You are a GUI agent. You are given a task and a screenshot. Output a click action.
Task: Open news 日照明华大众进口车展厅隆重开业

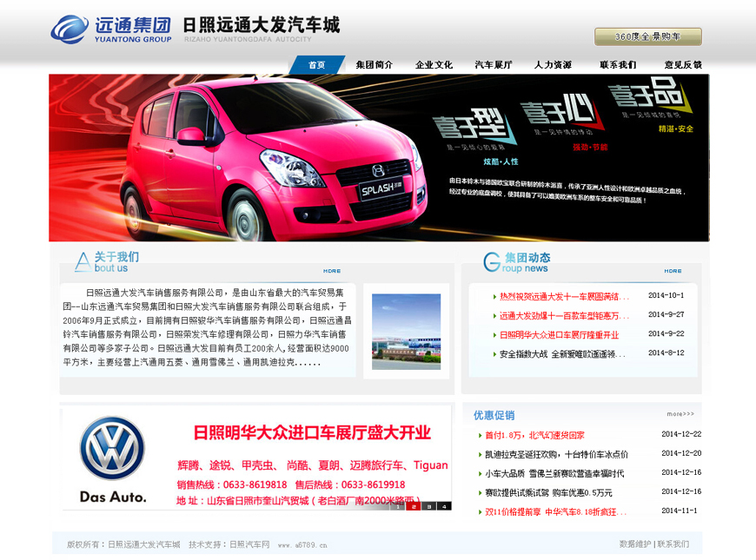tap(559, 335)
